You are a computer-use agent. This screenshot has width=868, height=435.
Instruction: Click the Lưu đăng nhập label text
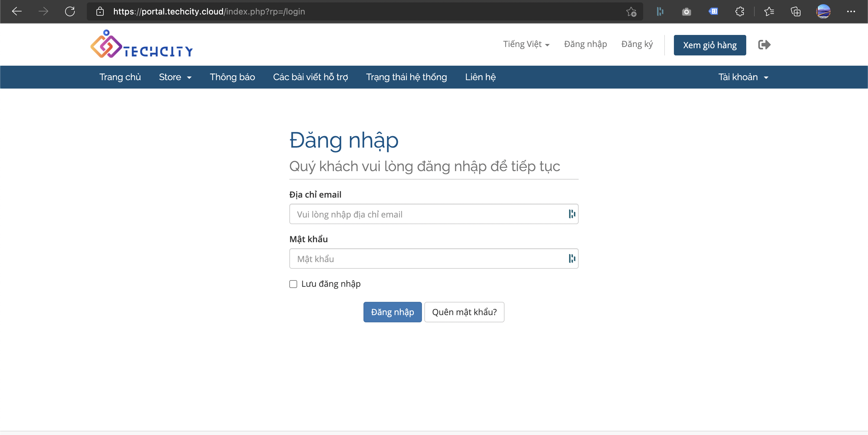pyautogui.click(x=331, y=284)
